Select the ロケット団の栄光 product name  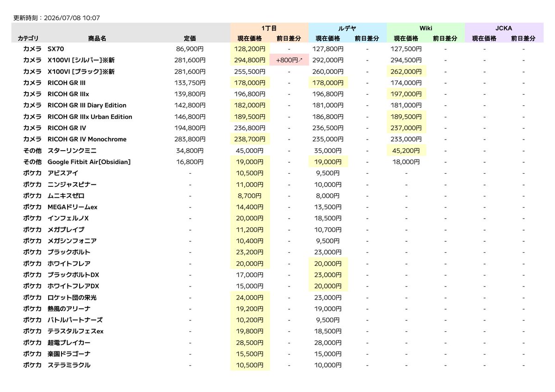click(72, 298)
